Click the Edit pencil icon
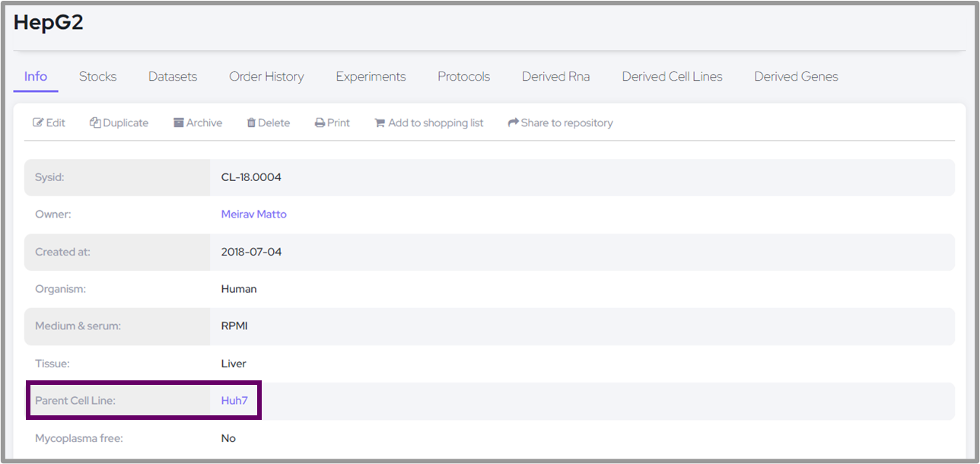Viewport: 980px width, 464px height. point(38,123)
